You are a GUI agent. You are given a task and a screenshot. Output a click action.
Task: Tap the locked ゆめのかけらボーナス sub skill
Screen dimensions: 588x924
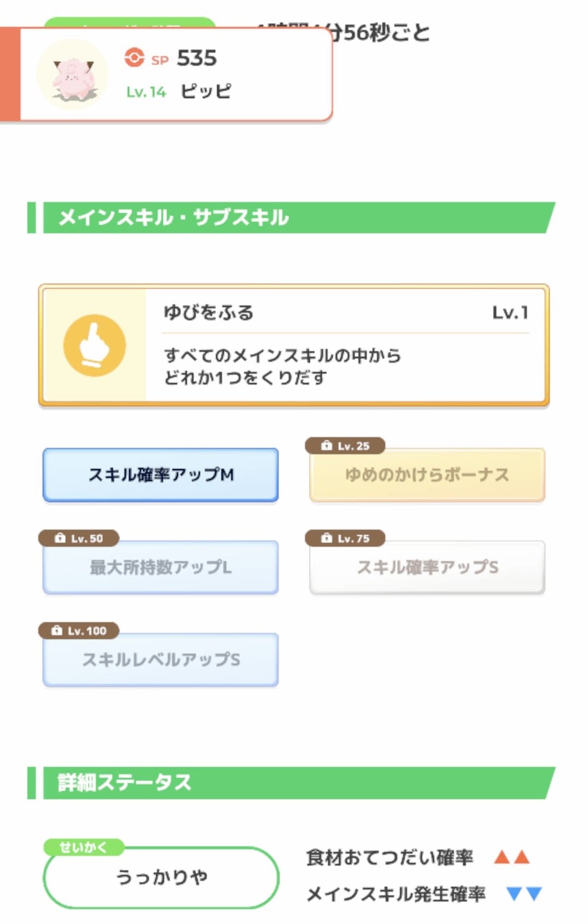427,475
